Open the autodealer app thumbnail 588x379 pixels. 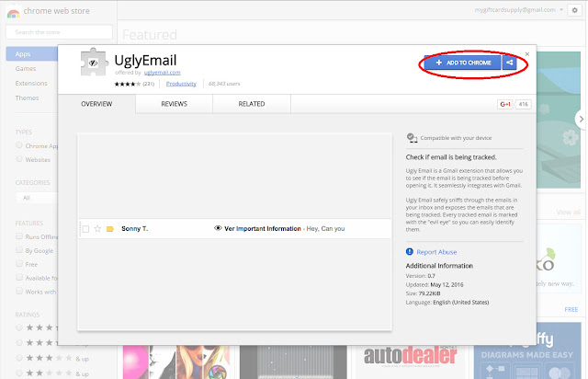tap(411, 362)
